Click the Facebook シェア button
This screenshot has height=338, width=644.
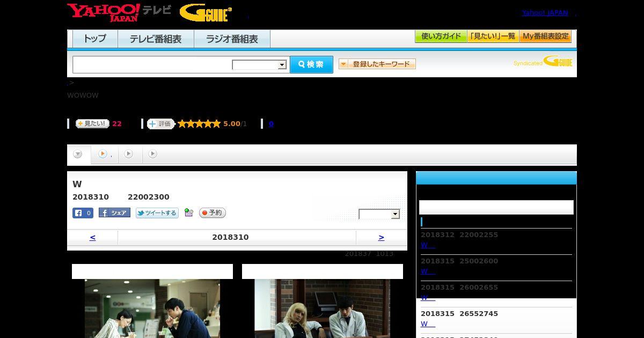(x=114, y=213)
